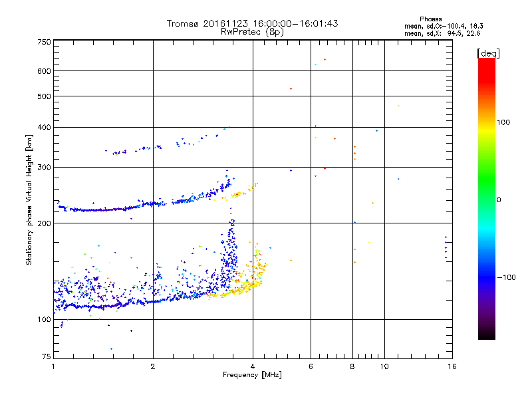
Task: Click the "[deg]" colorbar unit label
Action: [x=488, y=53]
